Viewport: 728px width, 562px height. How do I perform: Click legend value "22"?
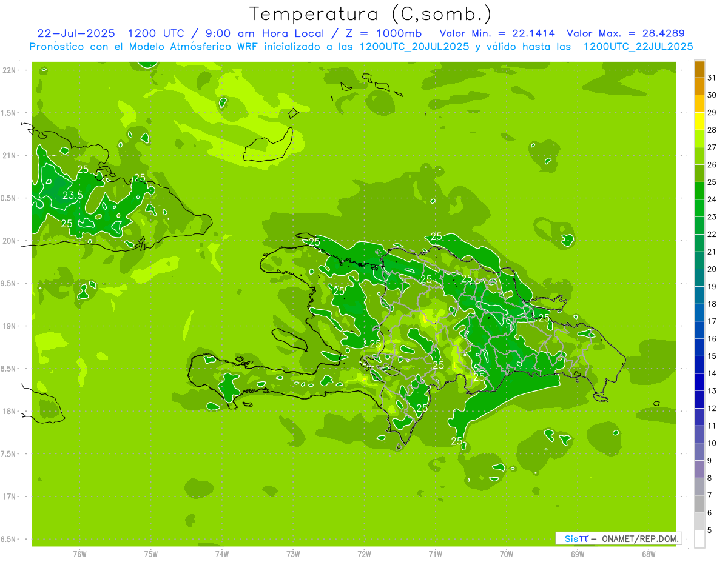click(x=712, y=235)
